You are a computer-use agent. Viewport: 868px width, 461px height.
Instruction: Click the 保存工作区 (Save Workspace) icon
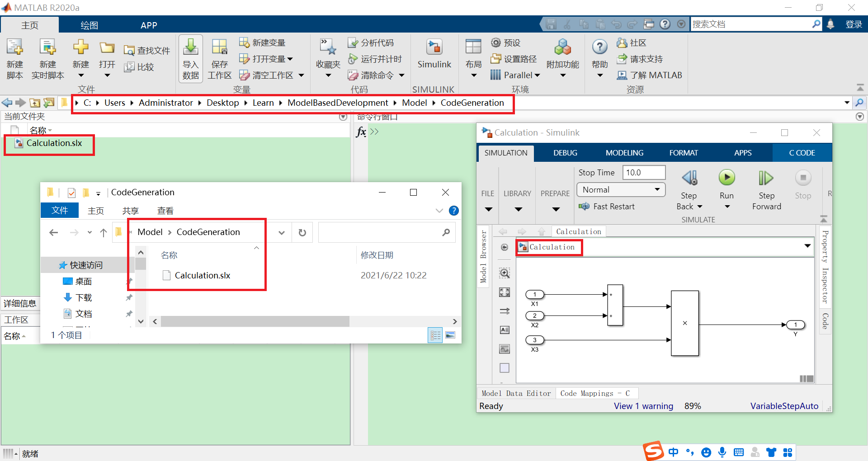[x=219, y=47]
